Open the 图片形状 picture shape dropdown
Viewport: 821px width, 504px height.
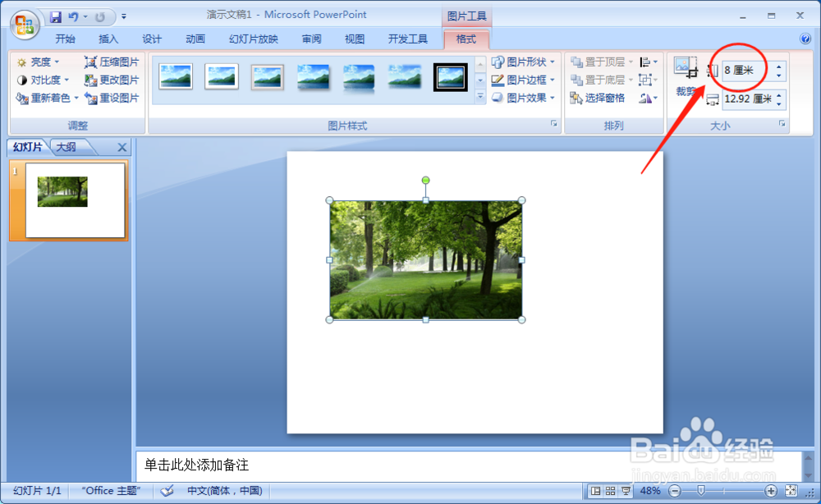point(524,62)
